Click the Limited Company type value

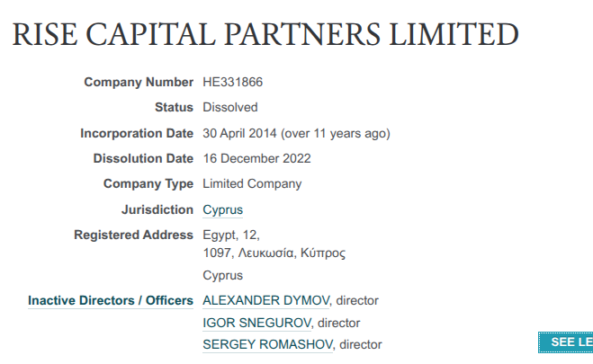click(x=252, y=184)
